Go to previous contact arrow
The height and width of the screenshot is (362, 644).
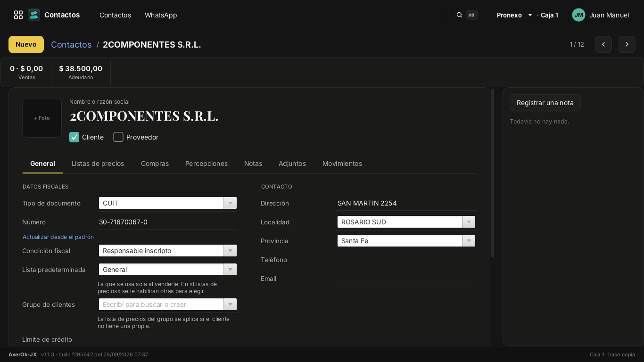point(603,44)
